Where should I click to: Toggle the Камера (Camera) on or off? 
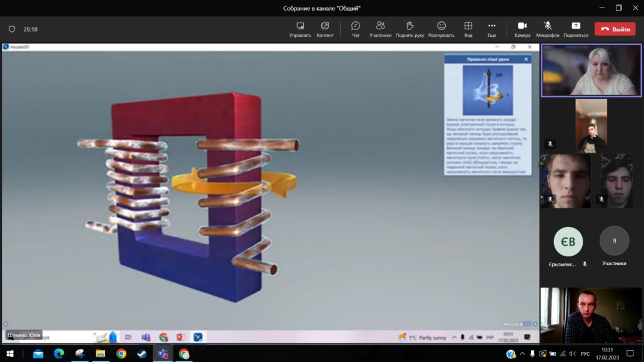pos(522,26)
